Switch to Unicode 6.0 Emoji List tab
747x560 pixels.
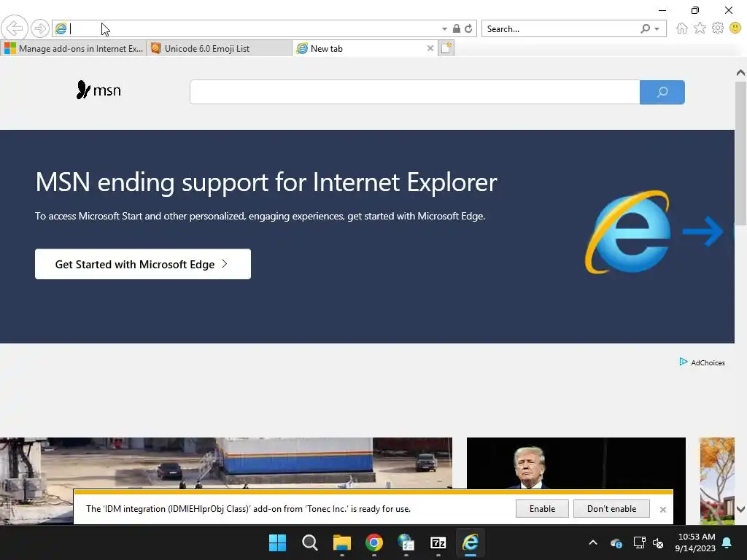220,48
